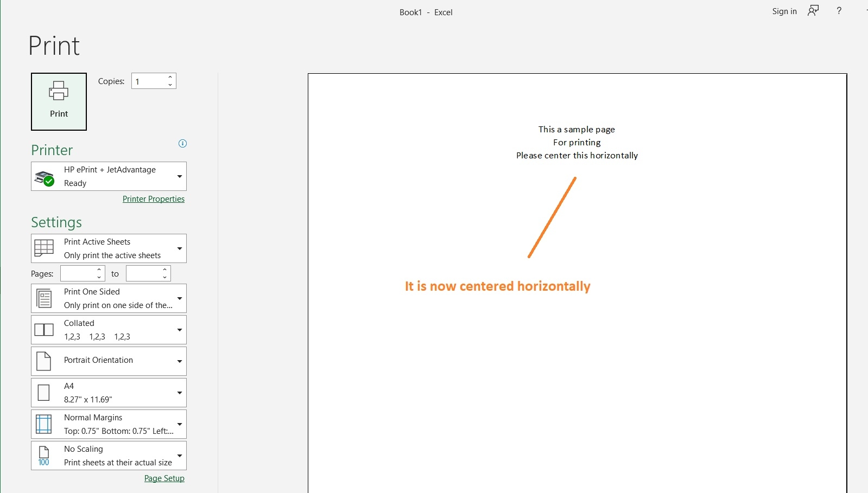Open the HP ePrint printer dropdown
This screenshot has width=868, height=493.
(x=109, y=176)
